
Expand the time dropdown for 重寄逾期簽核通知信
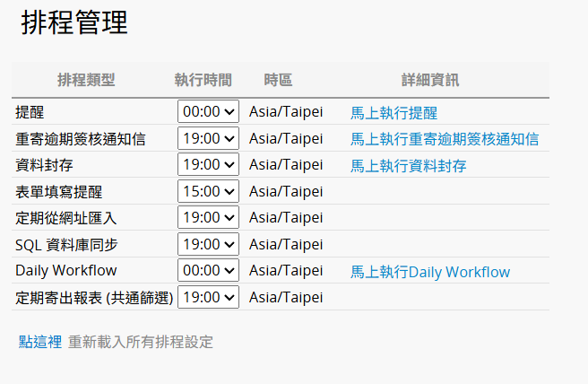click(208, 138)
